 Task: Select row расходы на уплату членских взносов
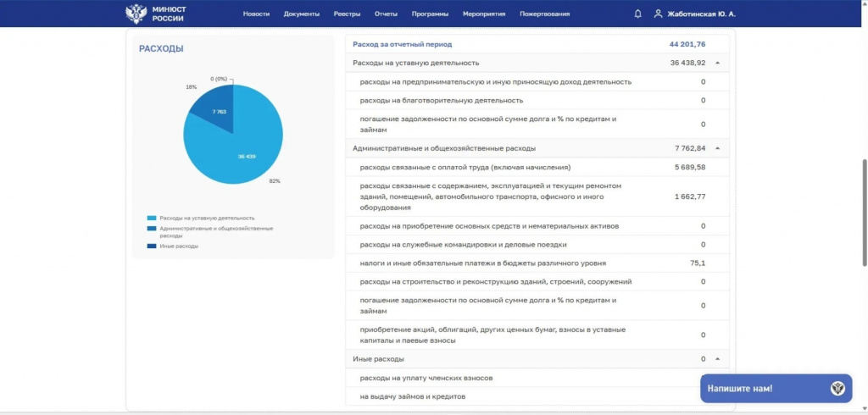pyautogui.click(x=537, y=378)
